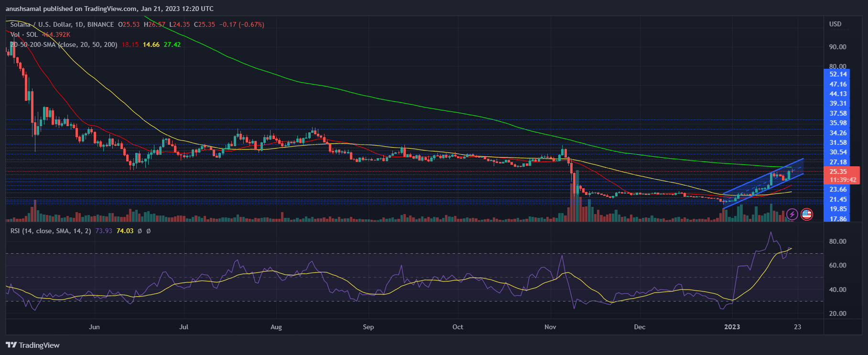Click the 80.00 level on RSI scale
The height and width of the screenshot is (355, 868).
coord(837,241)
